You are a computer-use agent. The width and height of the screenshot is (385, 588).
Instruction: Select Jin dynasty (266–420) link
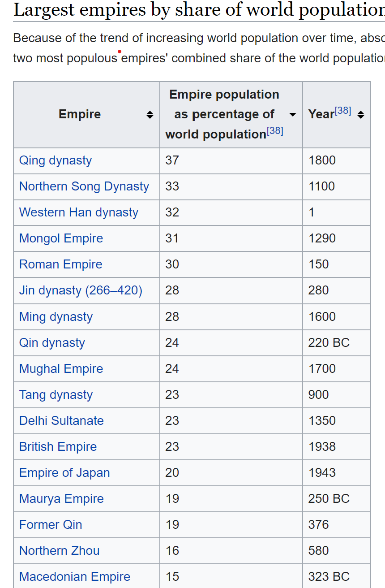pos(81,290)
